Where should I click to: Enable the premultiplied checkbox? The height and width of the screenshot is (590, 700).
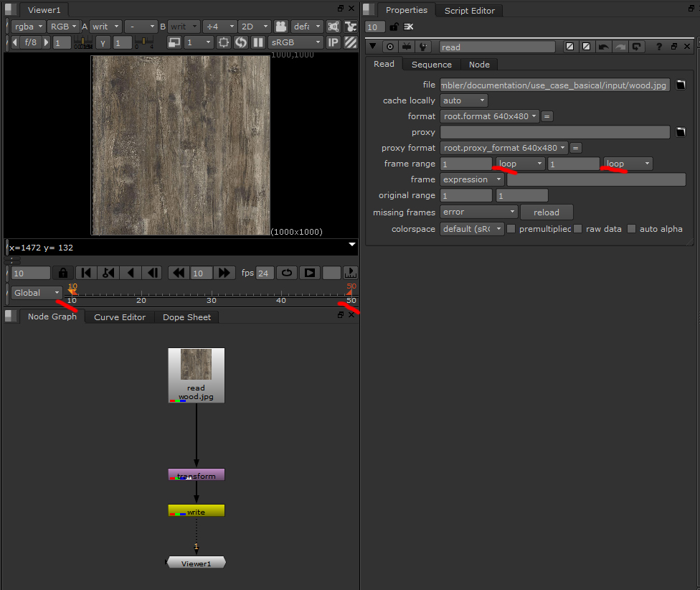click(x=511, y=229)
